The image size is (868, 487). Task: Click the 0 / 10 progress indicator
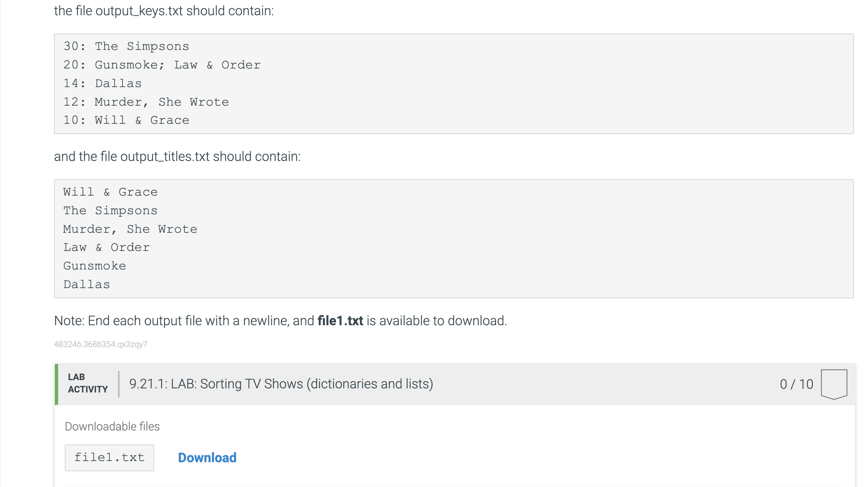pyautogui.click(x=796, y=384)
